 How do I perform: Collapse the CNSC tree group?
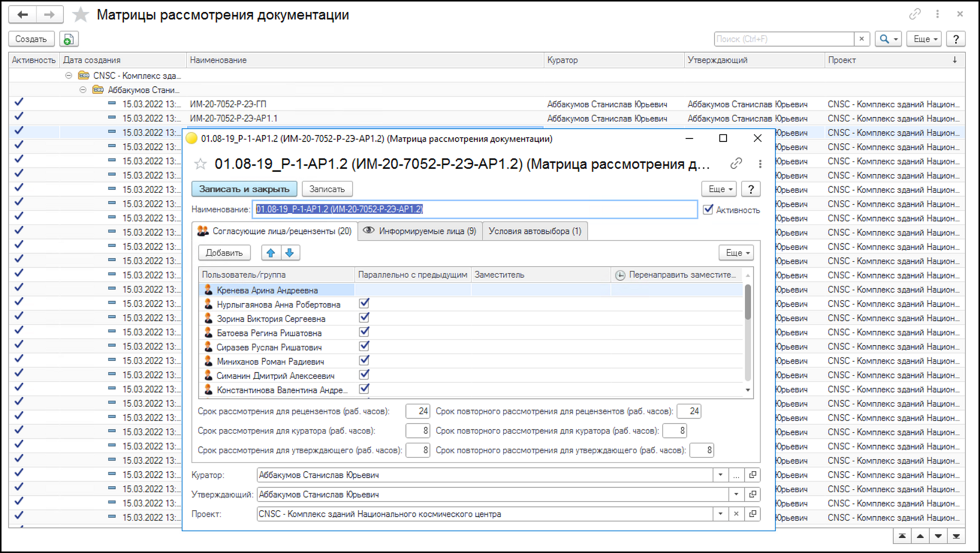coord(69,75)
